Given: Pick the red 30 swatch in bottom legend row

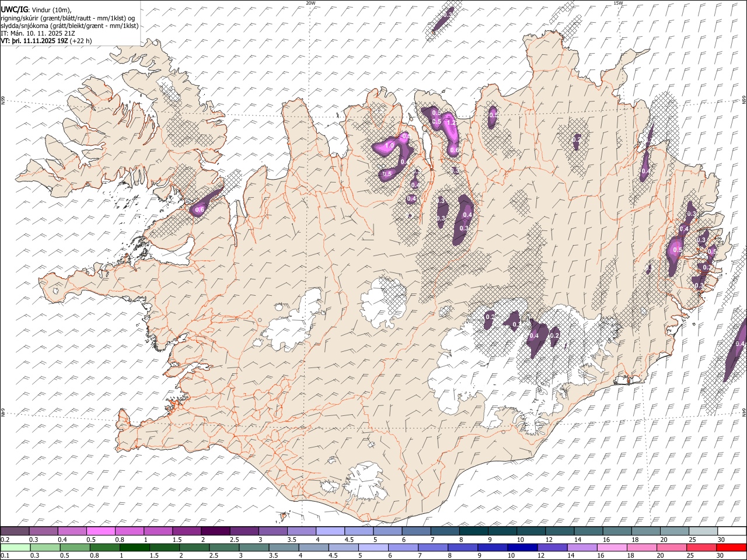Looking at the screenshot, I should tap(731, 547).
